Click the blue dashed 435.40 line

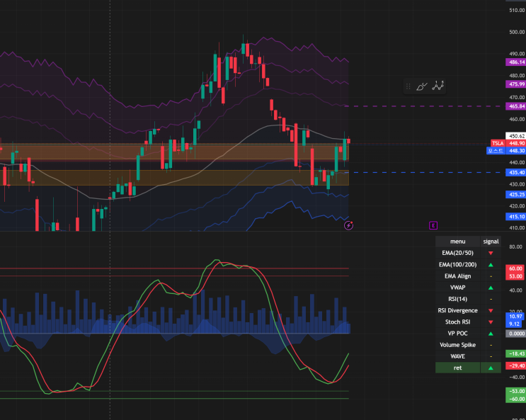point(425,173)
